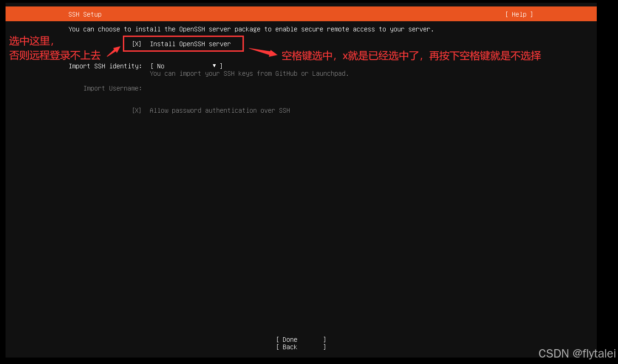The width and height of the screenshot is (618, 364).
Task: Click the 'Import SSH identity:' label
Action: tap(105, 66)
